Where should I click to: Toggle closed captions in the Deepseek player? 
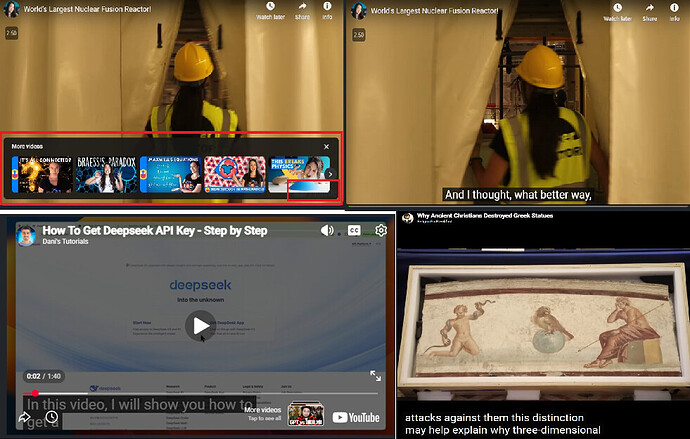coord(354,231)
